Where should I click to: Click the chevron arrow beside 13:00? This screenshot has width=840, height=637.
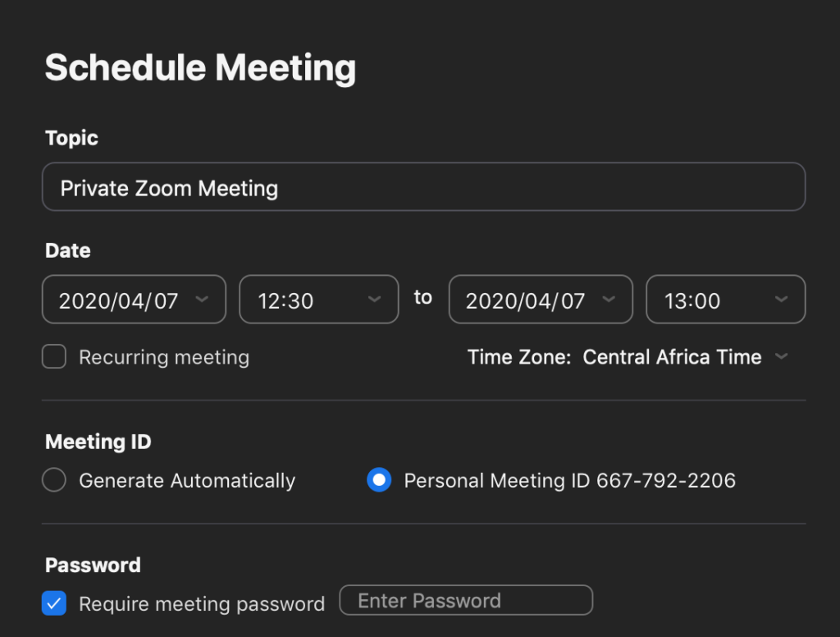tap(781, 300)
